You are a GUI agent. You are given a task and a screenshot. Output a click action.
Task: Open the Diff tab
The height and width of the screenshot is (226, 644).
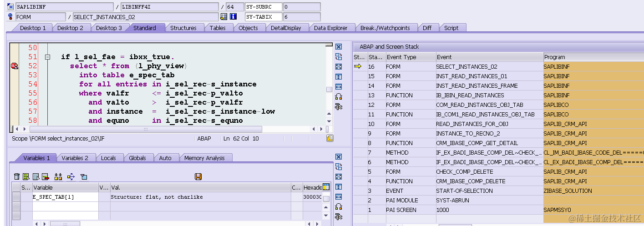[x=427, y=28]
